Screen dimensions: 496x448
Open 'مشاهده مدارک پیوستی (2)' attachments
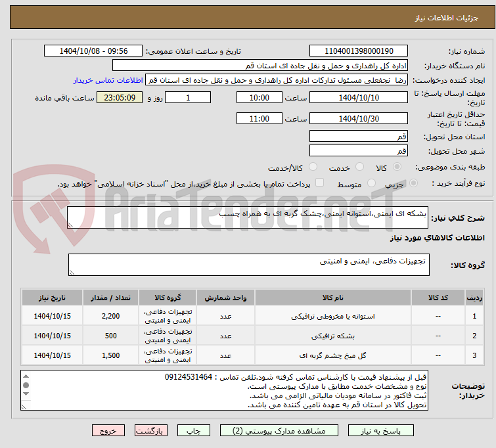[x=279, y=431]
